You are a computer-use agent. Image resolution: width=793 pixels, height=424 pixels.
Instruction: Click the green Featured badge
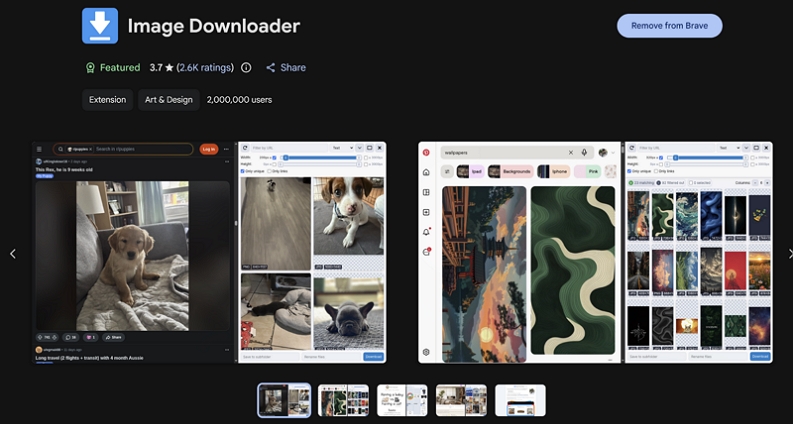[x=112, y=67]
